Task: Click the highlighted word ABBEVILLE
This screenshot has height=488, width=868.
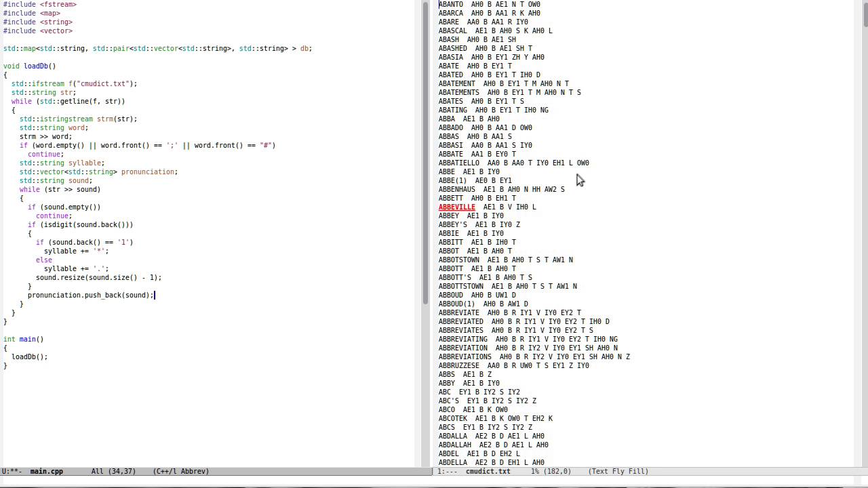Action: pyautogui.click(x=457, y=207)
